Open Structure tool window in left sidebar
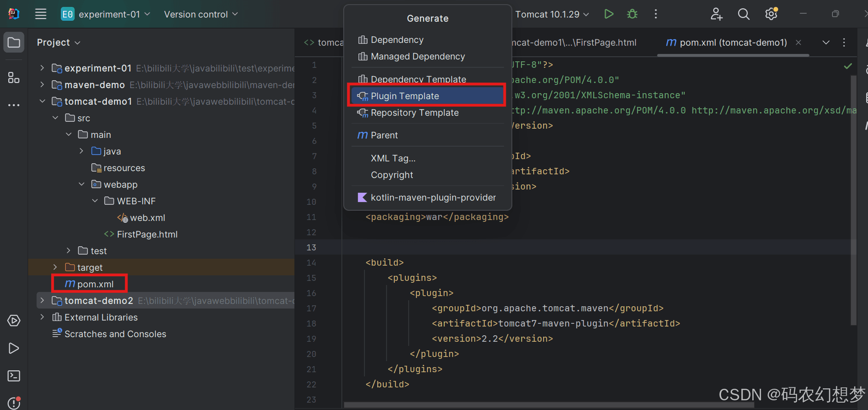 [x=14, y=77]
